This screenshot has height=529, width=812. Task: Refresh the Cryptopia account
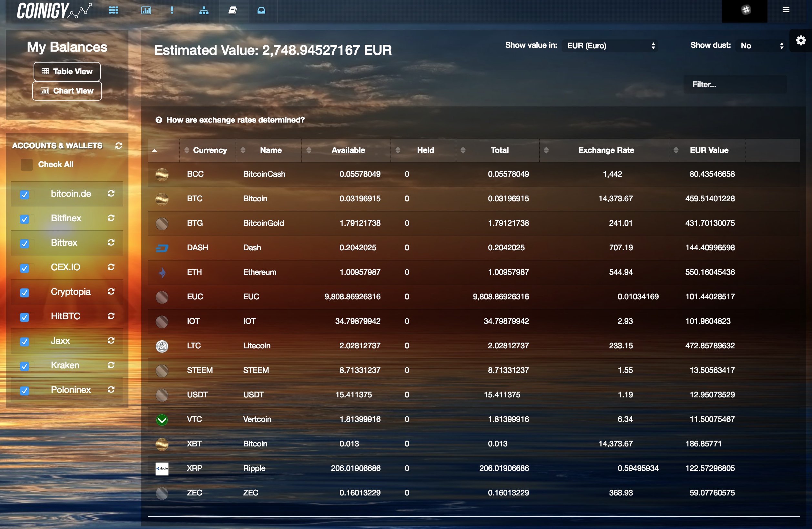tap(111, 292)
